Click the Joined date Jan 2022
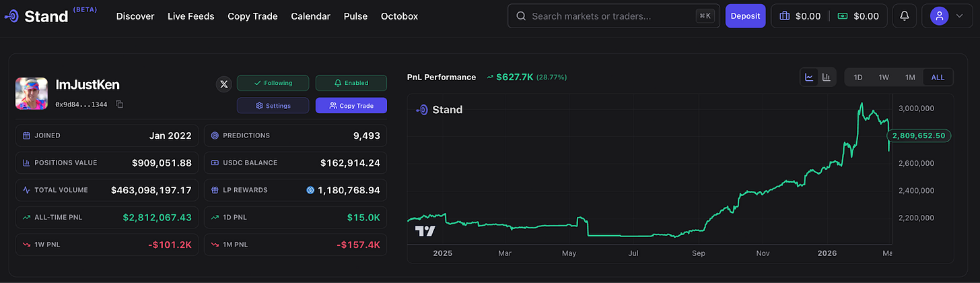Image resolution: width=980 pixels, height=283 pixels. [x=170, y=135]
